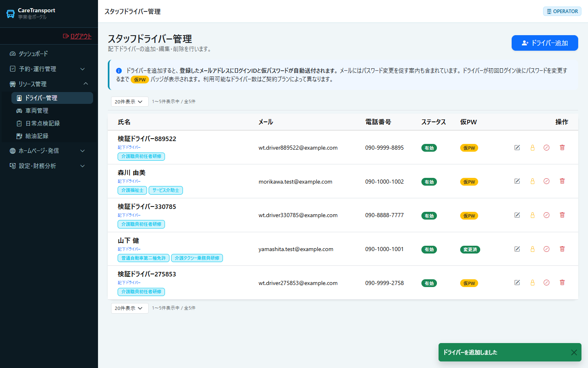Click the 変更済 badge for 山下 健
The width and height of the screenshot is (588, 368).
tap(470, 249)
